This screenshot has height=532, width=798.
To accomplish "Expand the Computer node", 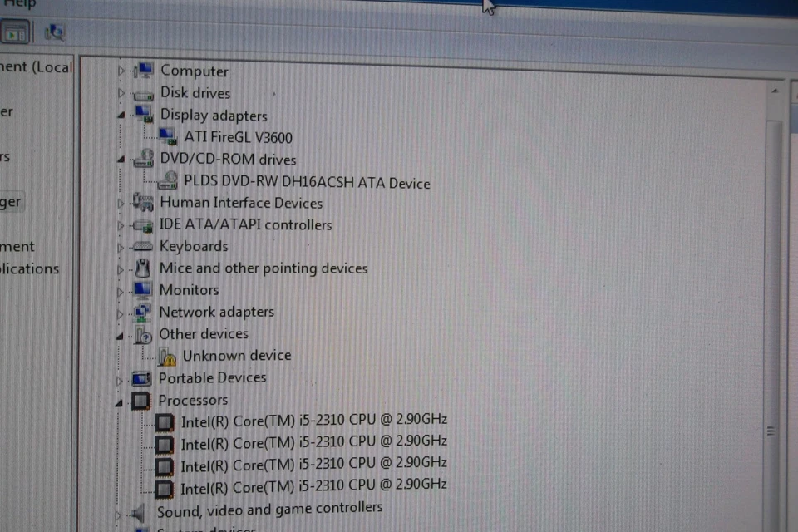I will [x=121, y=71].
